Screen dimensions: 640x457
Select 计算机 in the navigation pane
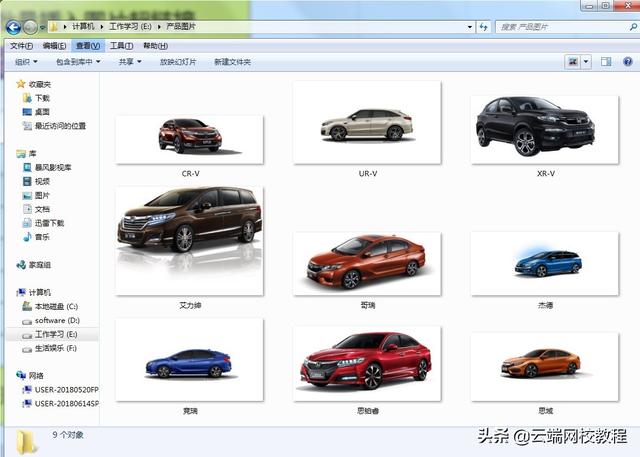click(40, 292)
